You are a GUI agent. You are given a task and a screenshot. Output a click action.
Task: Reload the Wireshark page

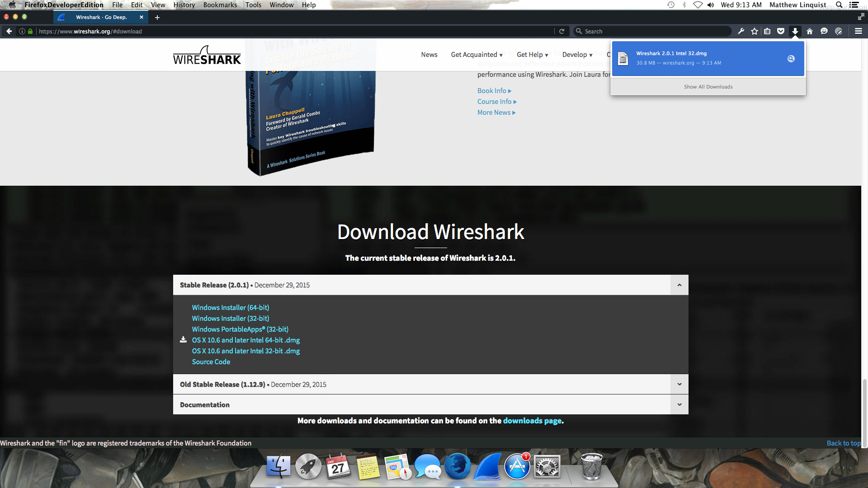[561, 31]
